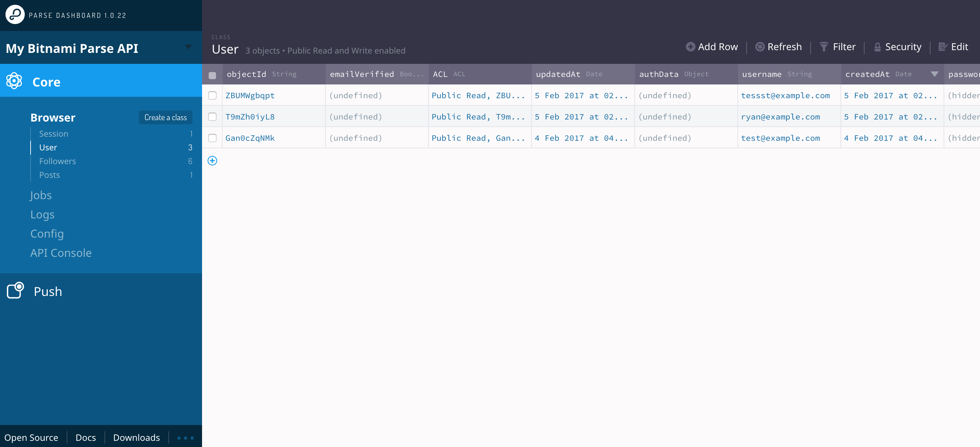Image resolution: width=980 pixels, height=447 pixels.
Task: Click emailVerified cell in ZBUMWgbqpt row
Action: tap(377, 95)
